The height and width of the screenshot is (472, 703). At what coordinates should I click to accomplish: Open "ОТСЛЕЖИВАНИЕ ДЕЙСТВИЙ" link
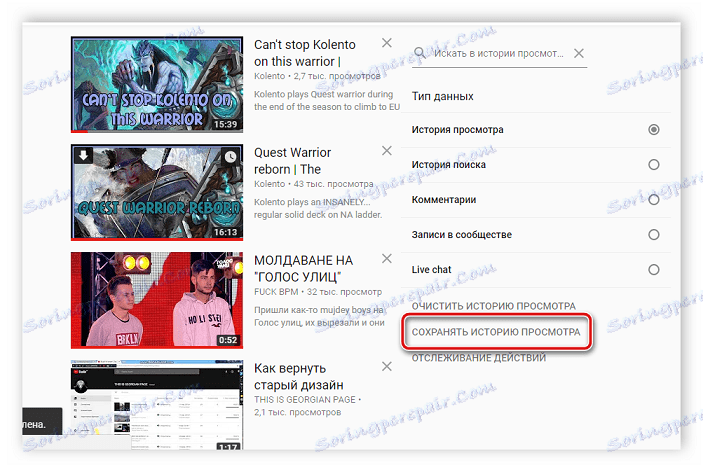pyautogui.click(x=479, y=358)
